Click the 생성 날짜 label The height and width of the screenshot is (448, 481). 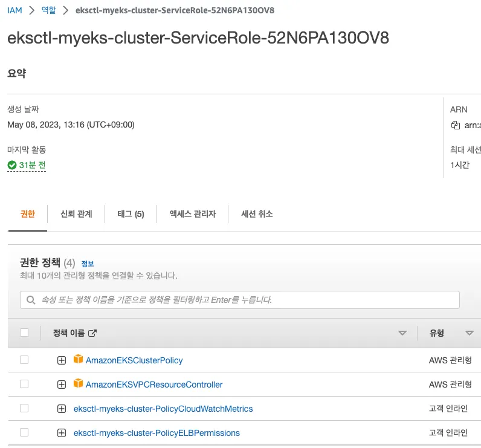click(23, 109)
